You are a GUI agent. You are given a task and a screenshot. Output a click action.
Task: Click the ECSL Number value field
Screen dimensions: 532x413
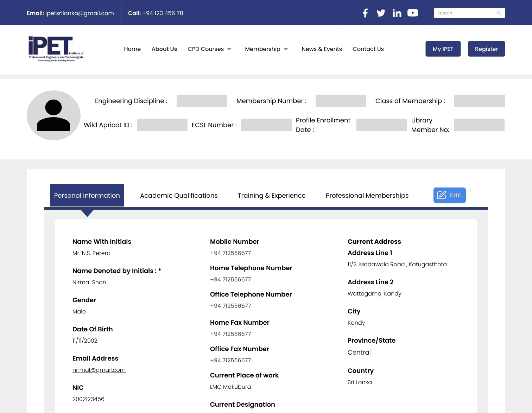click(266, 125)
